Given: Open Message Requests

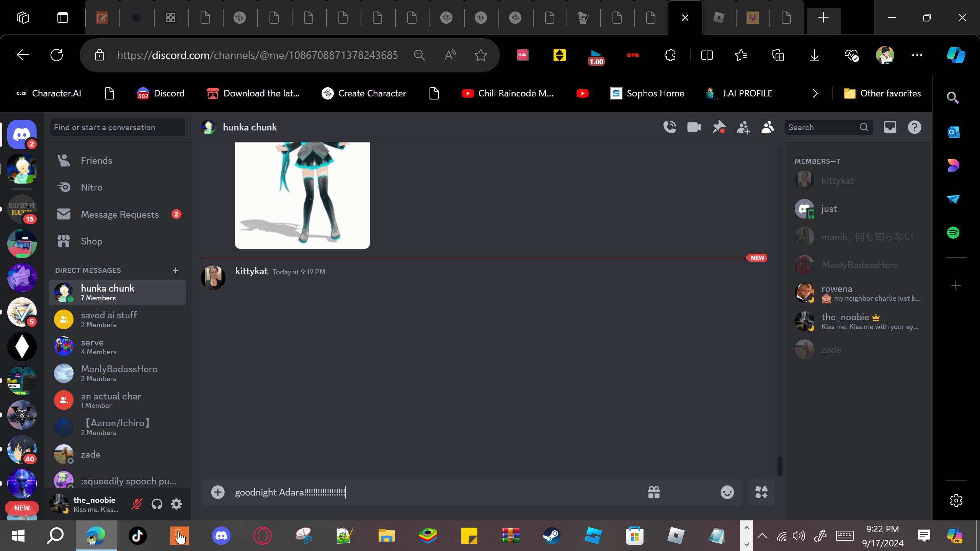Looking at the screenshot, I should (x=119, y=214).
